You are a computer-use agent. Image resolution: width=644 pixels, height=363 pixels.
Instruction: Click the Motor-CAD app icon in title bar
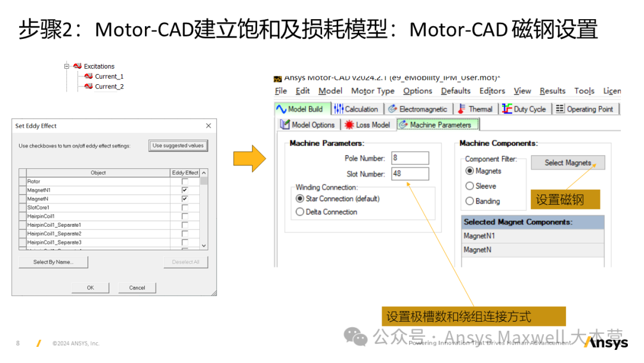click(278, 79)
